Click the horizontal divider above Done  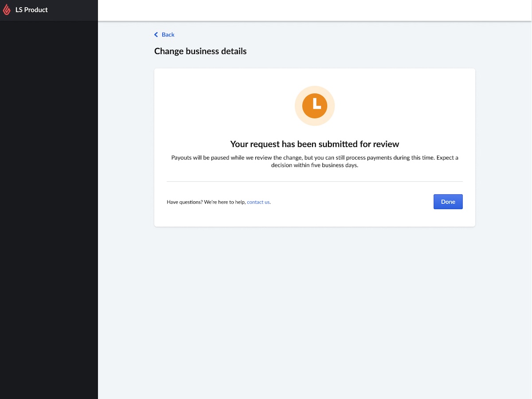tap(315, 181)
